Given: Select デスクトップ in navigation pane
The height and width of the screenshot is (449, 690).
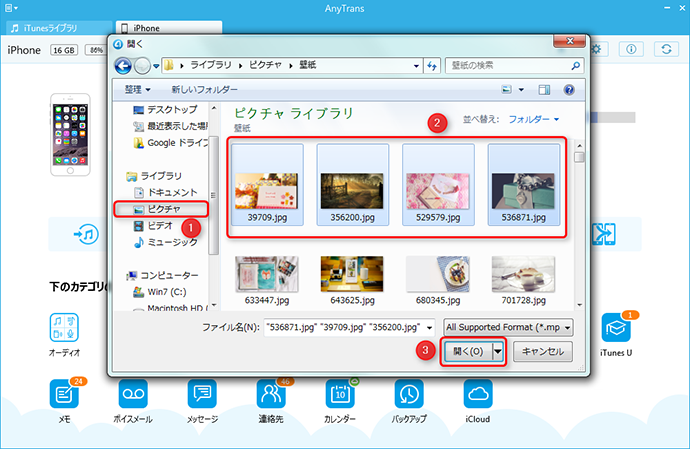Looking at the screenshot, I should point(165,109).
